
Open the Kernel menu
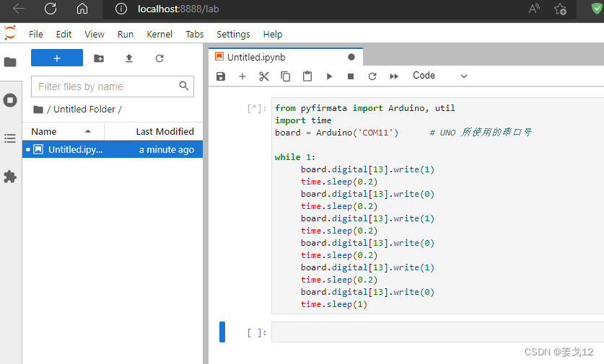coord(159,35)
